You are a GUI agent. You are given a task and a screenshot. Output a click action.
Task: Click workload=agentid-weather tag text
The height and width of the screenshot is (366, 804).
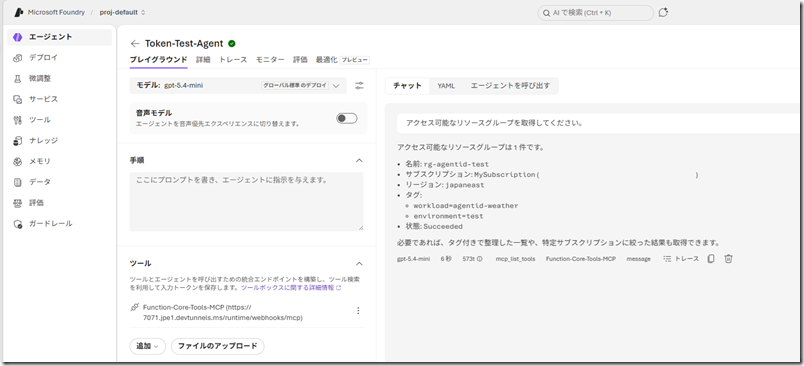point(466,206)
